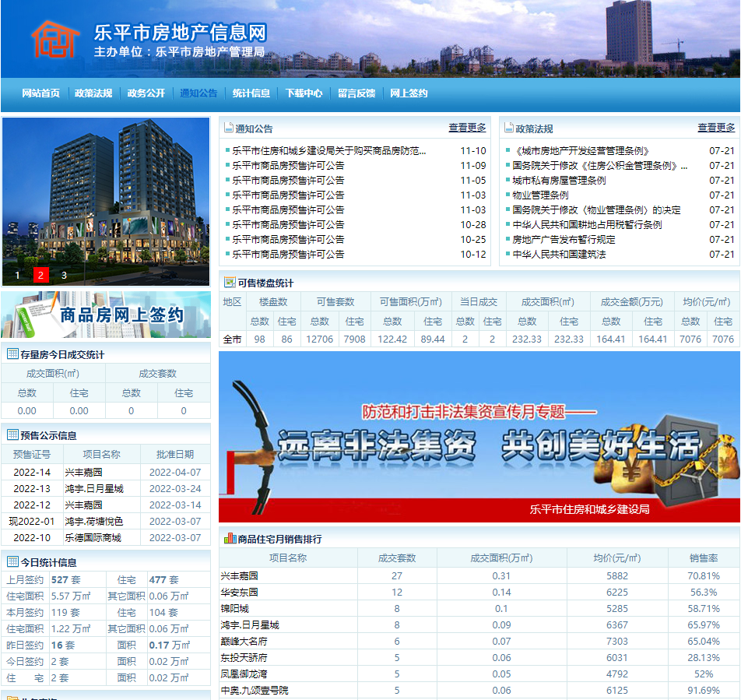Select slideshow indicator 2
The height and width of the screenshot is (700, 741).
click(x=41, y=275)
